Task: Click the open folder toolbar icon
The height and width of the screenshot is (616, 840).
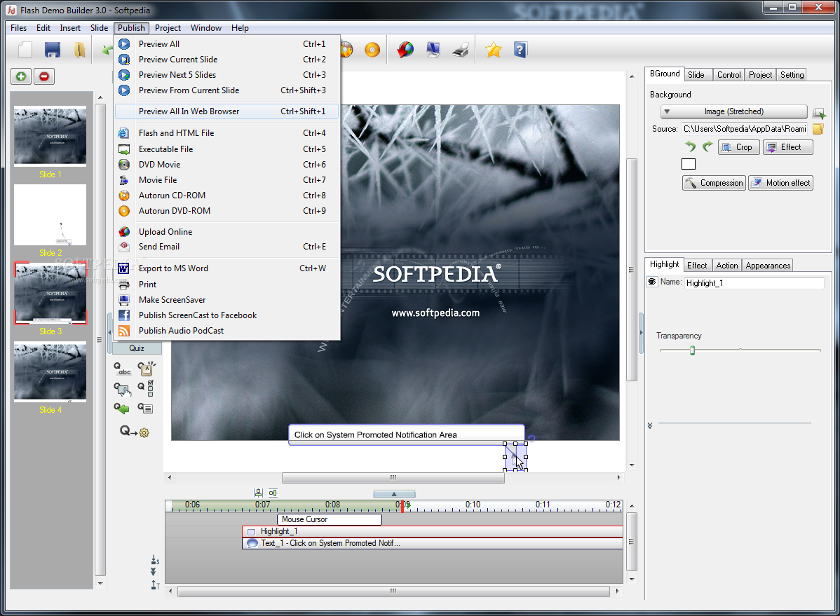Action: (x=79, y=50)
